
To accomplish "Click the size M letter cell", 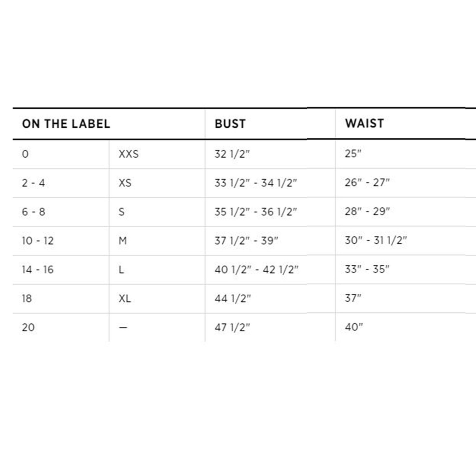I will click(x=123, y=241).
